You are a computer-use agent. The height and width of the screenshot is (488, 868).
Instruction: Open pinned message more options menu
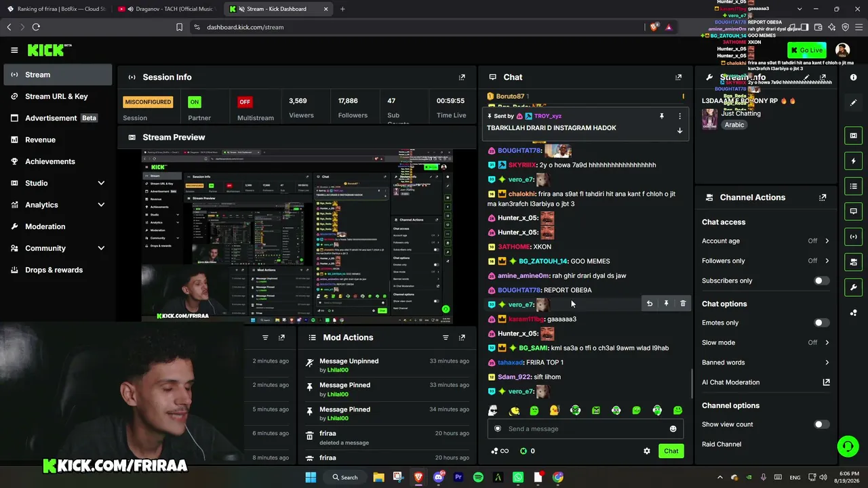[679, 116]
